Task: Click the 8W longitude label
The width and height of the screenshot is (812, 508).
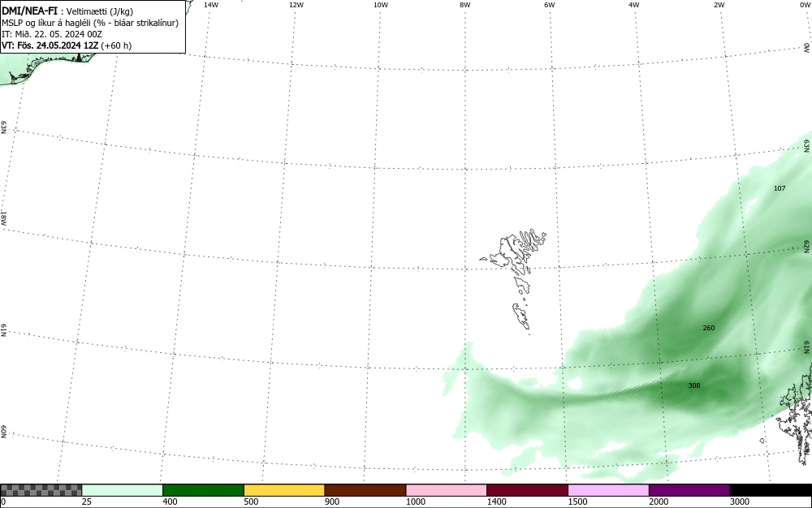Action: point(464,5)
